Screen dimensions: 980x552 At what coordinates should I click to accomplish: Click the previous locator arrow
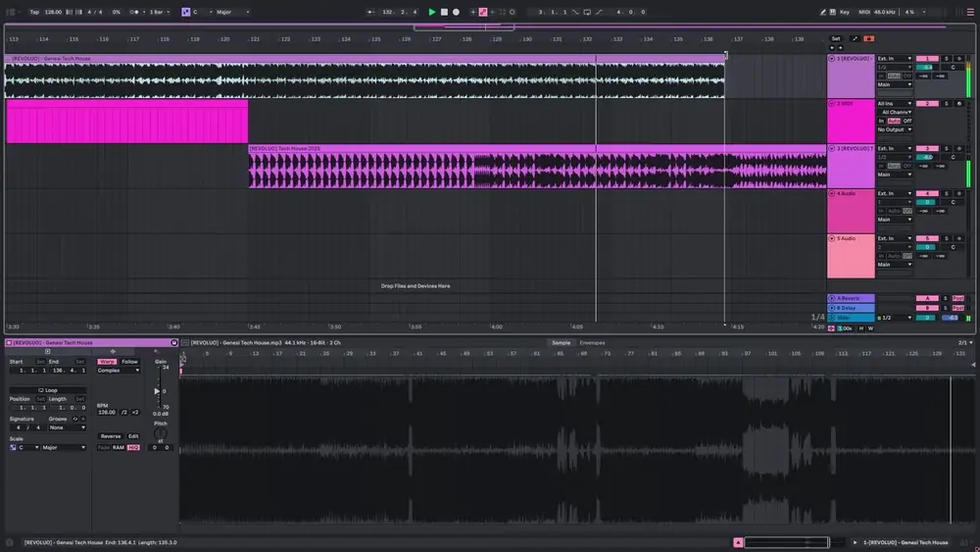(x=832, y=47)
